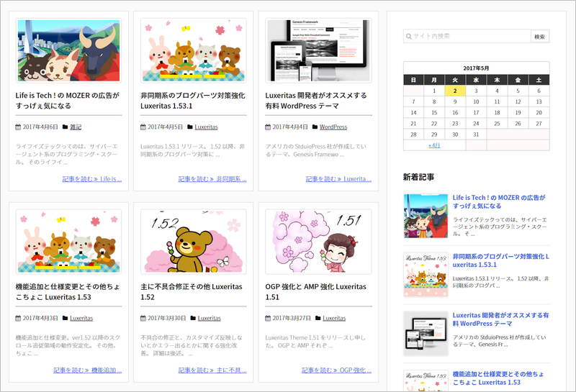Follow the 記事を読む » 機能追加 ... link
The width and height of the screenshot is (576, 392).
[x=87, y=370]
